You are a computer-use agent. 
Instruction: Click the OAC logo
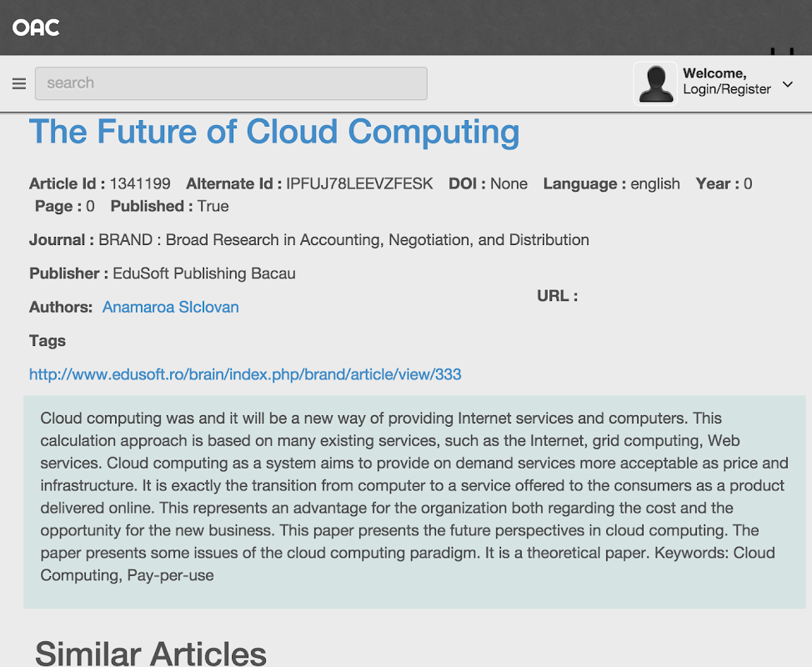click(x=36, y=28)
